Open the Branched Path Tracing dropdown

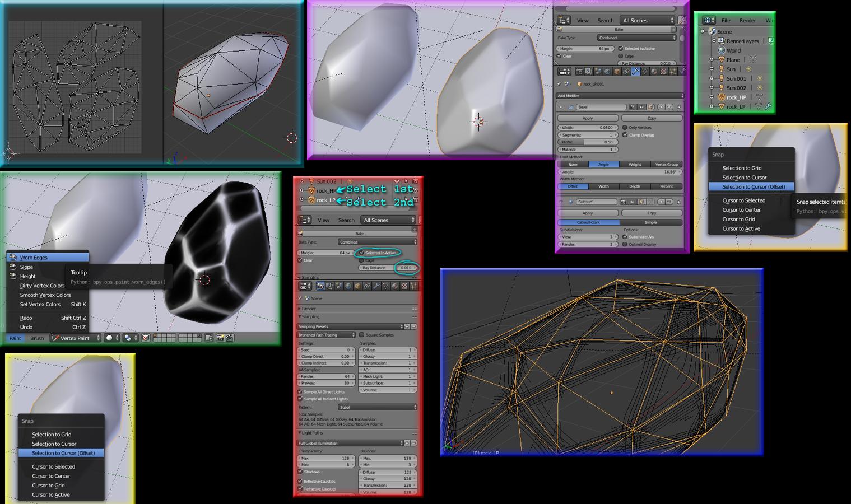click(x=326, y=335)
